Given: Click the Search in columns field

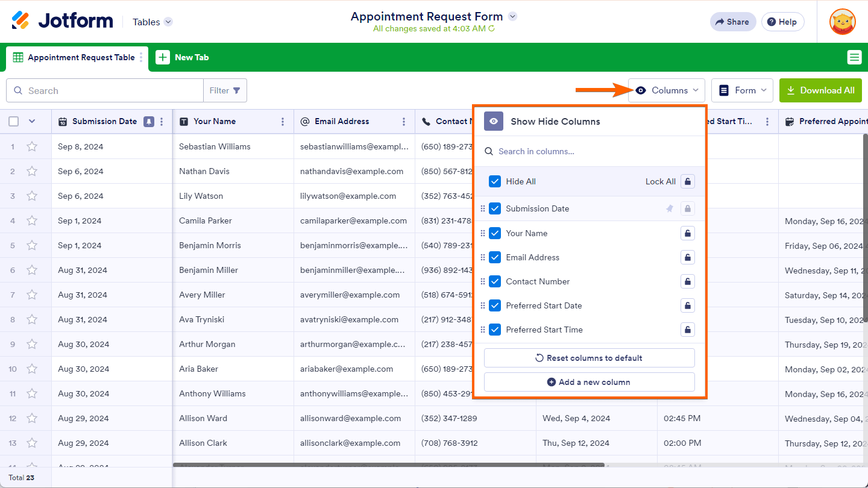Looking at the screenshot, I should (x=590, y=151).
